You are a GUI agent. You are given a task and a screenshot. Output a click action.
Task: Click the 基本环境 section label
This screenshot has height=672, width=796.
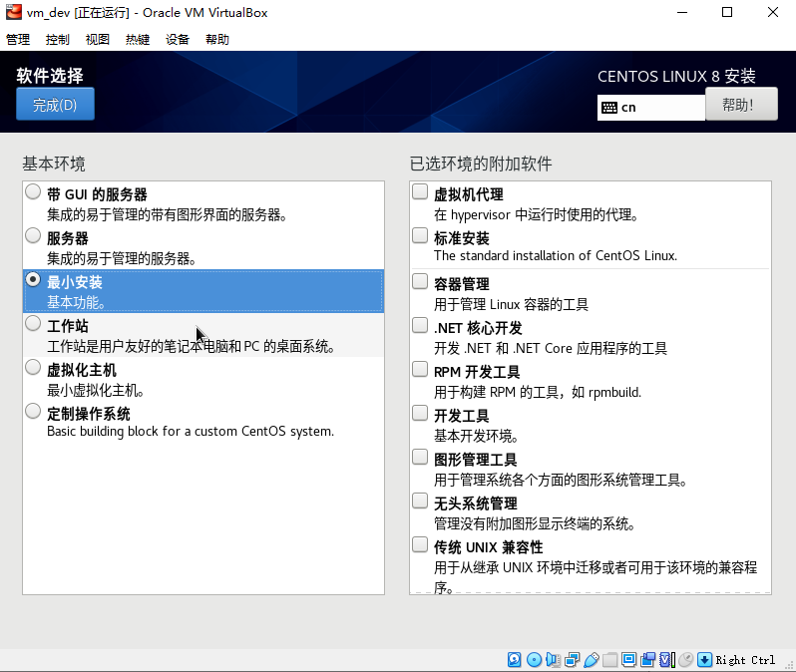click(54, 164)
